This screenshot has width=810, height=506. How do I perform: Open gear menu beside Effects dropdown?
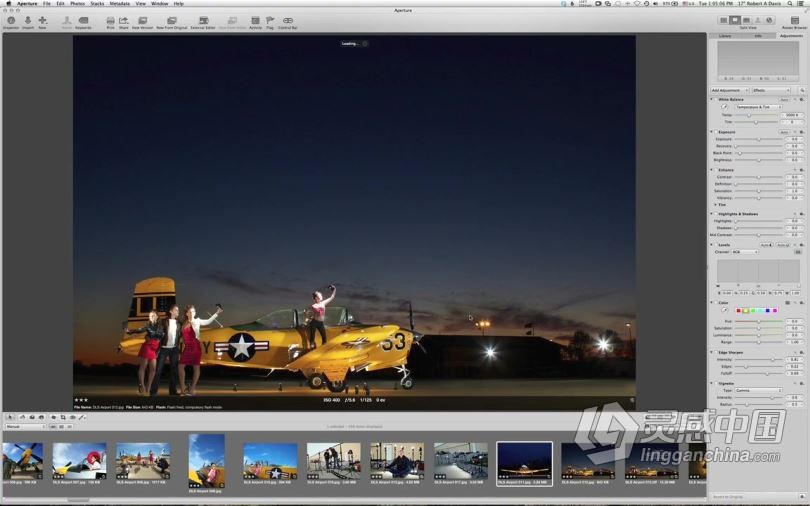tap(802, 90)
